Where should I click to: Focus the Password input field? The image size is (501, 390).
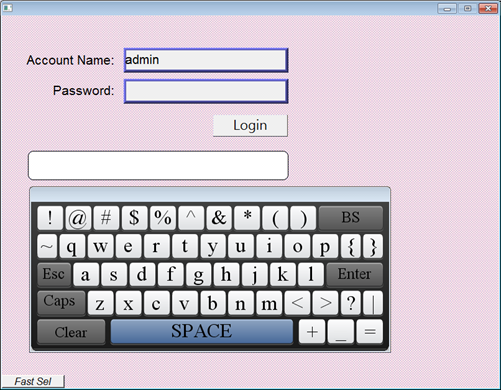click(206, 91)
